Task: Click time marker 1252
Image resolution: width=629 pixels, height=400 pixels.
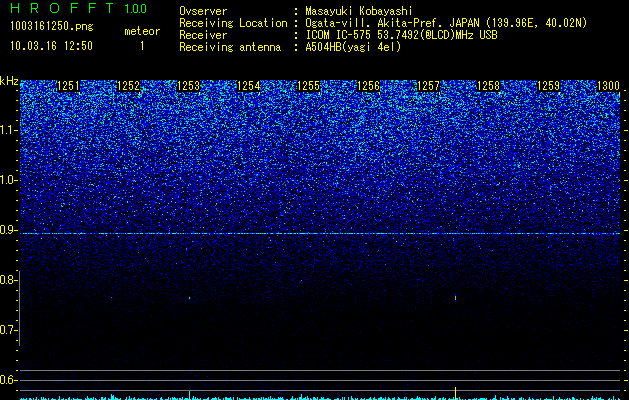Action: pos(128,86)
